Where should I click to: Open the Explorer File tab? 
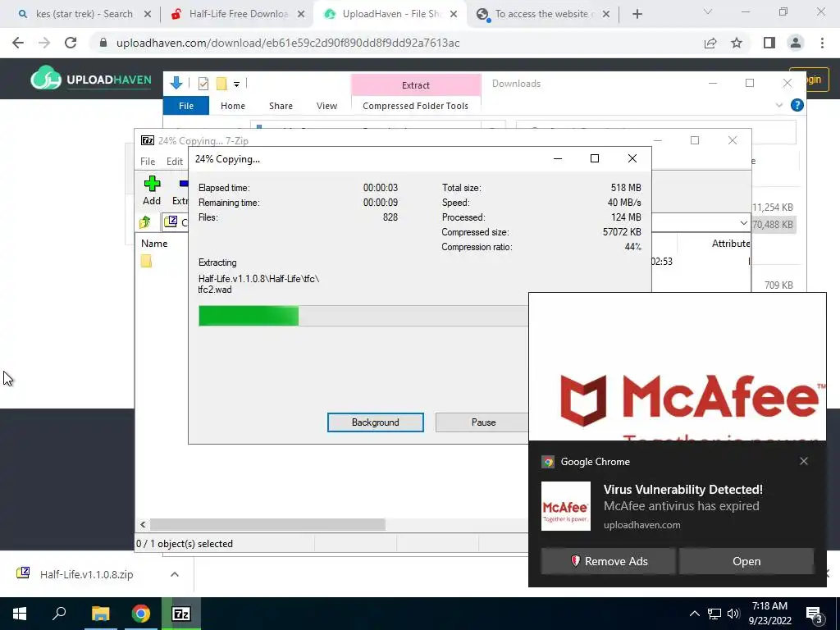pos(186,106)
